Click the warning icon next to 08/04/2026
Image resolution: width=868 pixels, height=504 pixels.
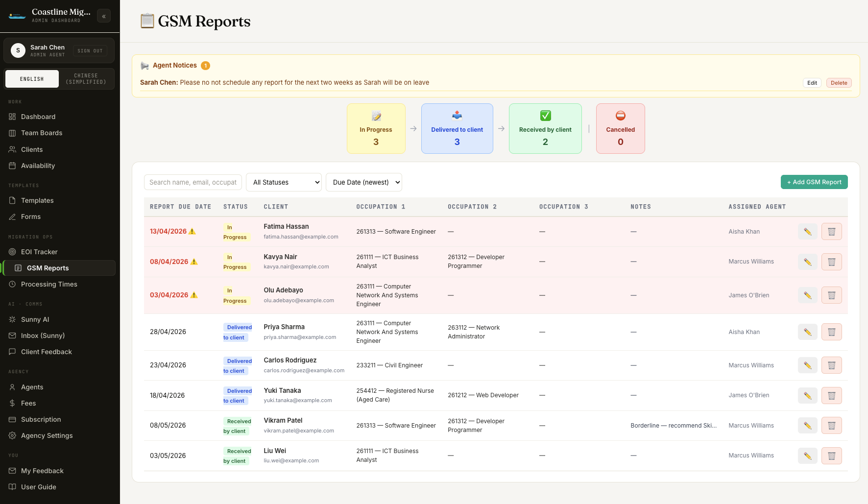click(194, 262)
